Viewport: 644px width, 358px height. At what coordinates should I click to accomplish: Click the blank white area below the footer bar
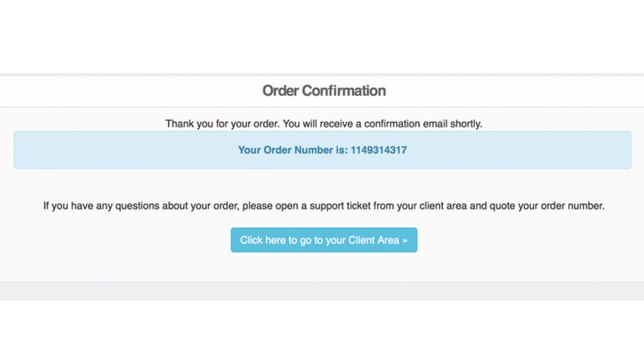[322, 329]
